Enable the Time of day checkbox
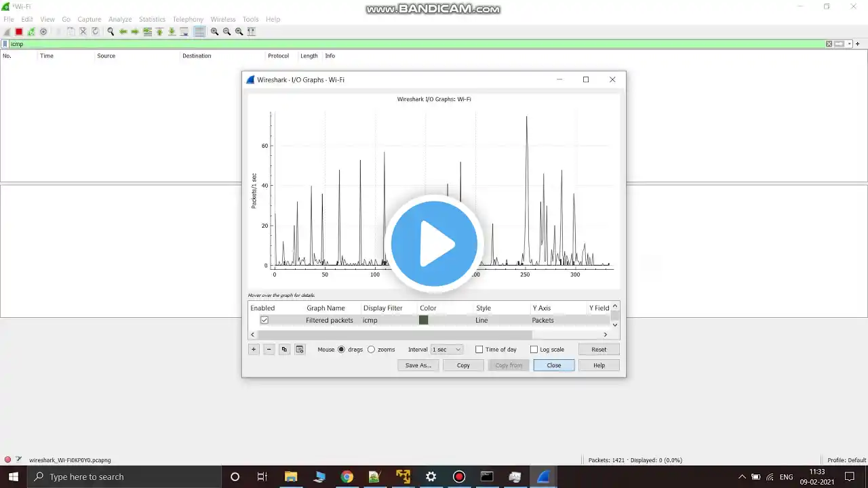The height and width of the screenshot is (488, 868). pos(479,350)
